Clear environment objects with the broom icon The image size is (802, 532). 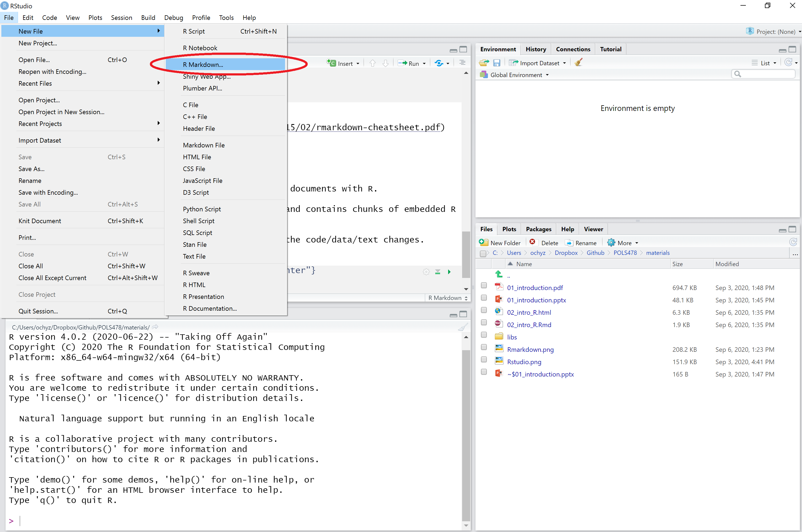[578, 62]
